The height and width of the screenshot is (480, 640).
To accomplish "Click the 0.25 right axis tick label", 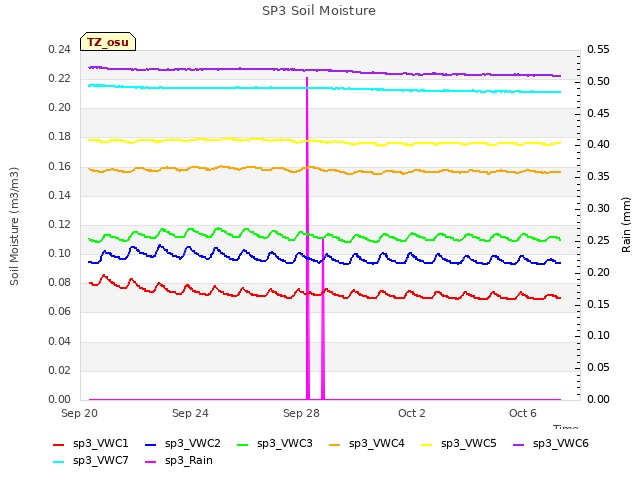I will 598,240.
